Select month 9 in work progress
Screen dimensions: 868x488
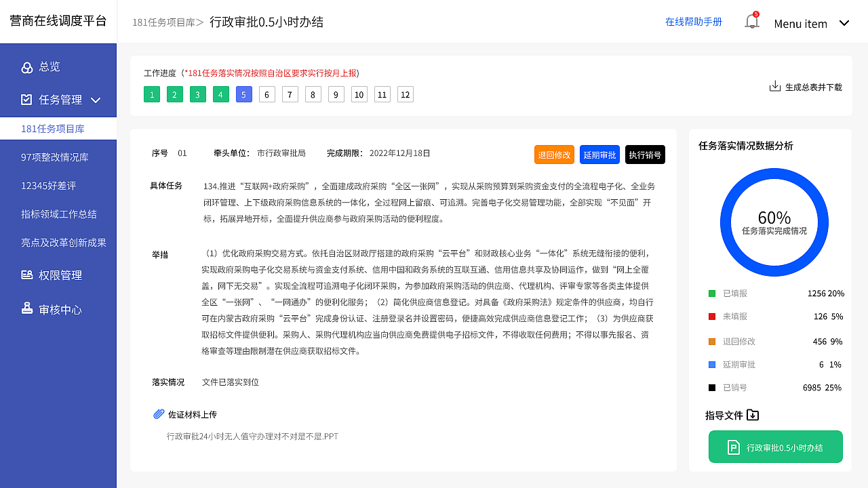(336, 94)
